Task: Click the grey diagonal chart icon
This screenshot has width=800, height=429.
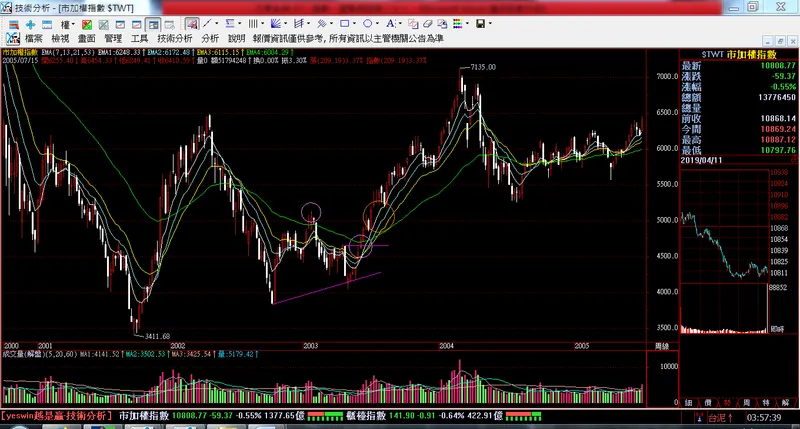Action: coord(104,24)
